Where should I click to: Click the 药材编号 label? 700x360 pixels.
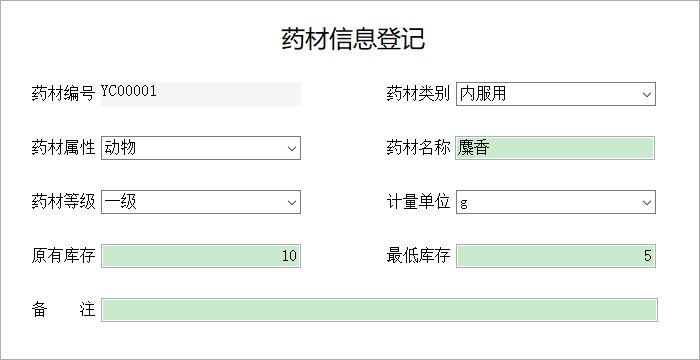point(63,94)
